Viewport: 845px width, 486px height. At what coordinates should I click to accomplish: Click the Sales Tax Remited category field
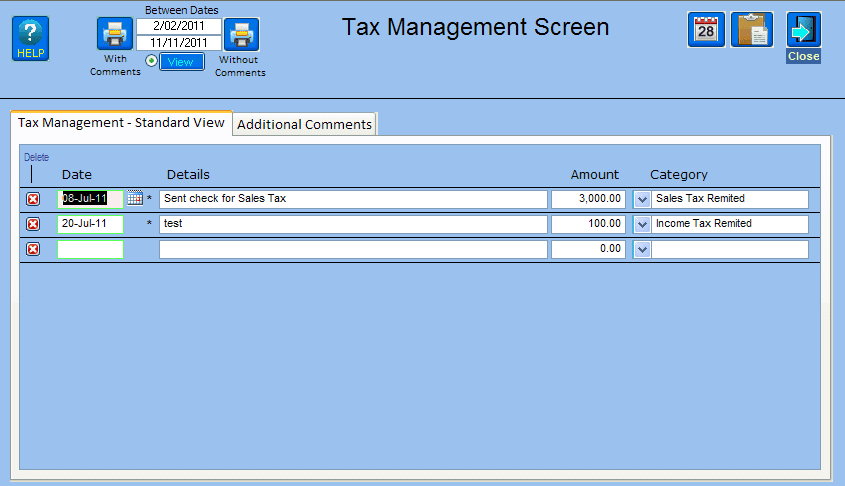[730, 199]
